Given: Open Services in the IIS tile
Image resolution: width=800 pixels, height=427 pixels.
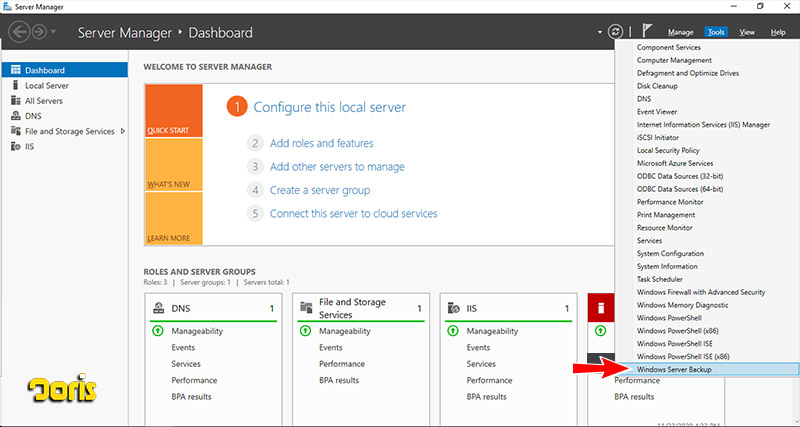Looking at the screenshot, I should (x=481, y=364).
